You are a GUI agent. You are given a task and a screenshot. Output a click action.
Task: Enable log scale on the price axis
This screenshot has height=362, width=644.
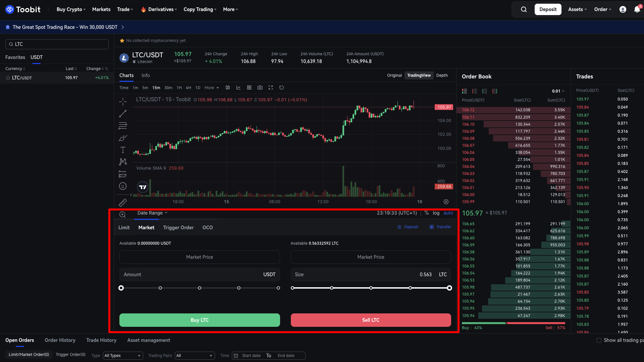pyautogui.click(x=436, y=213)
